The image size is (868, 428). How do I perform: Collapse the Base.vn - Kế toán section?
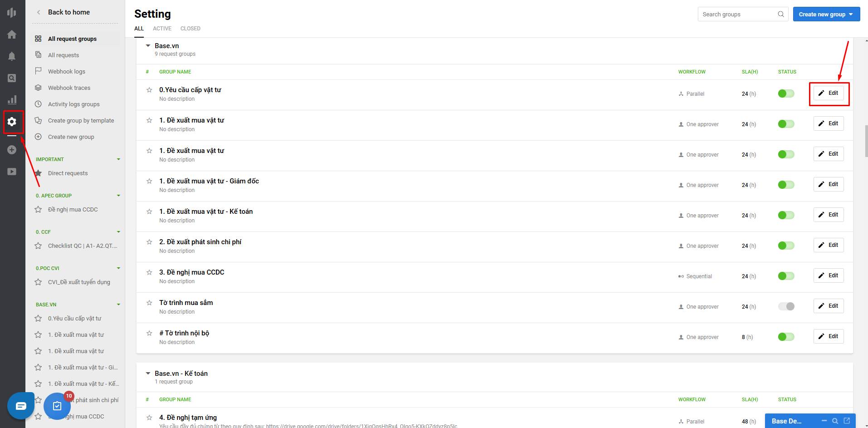pos(148,374)
